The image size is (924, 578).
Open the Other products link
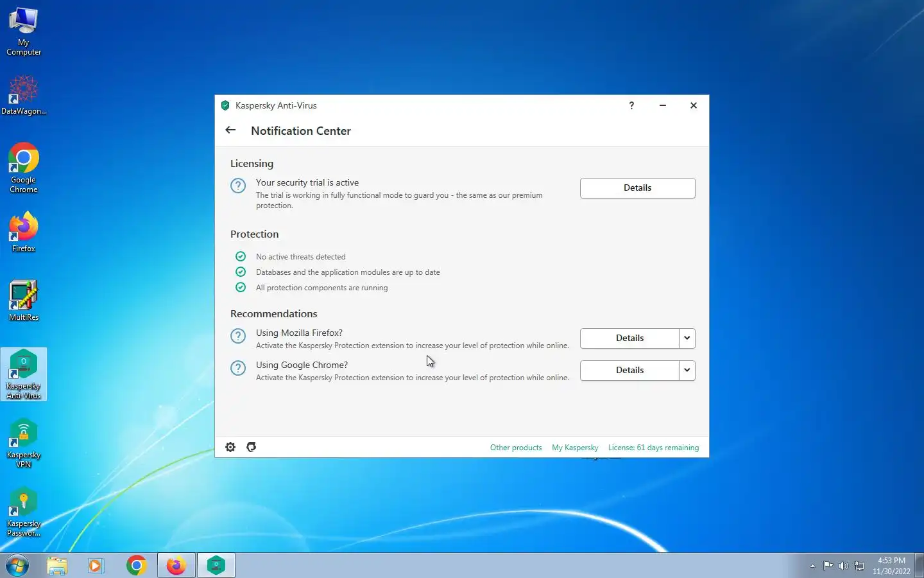pyautogui.click(x=516, y=448)
